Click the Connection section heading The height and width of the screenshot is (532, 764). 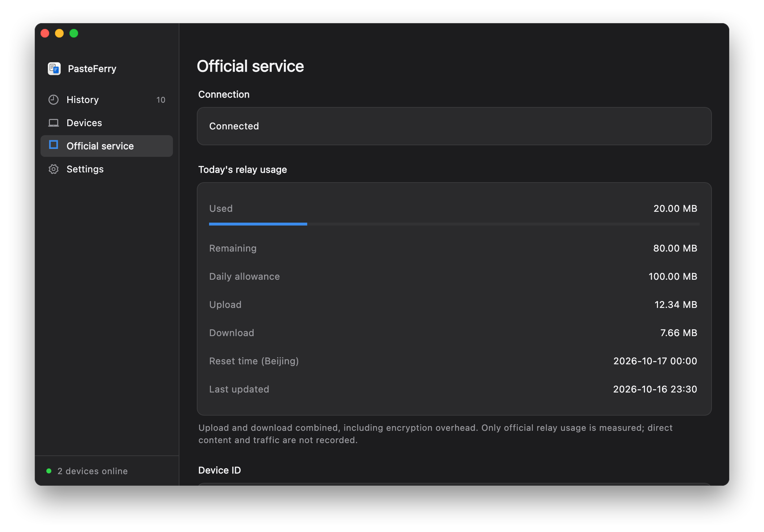tap(224, 94)
